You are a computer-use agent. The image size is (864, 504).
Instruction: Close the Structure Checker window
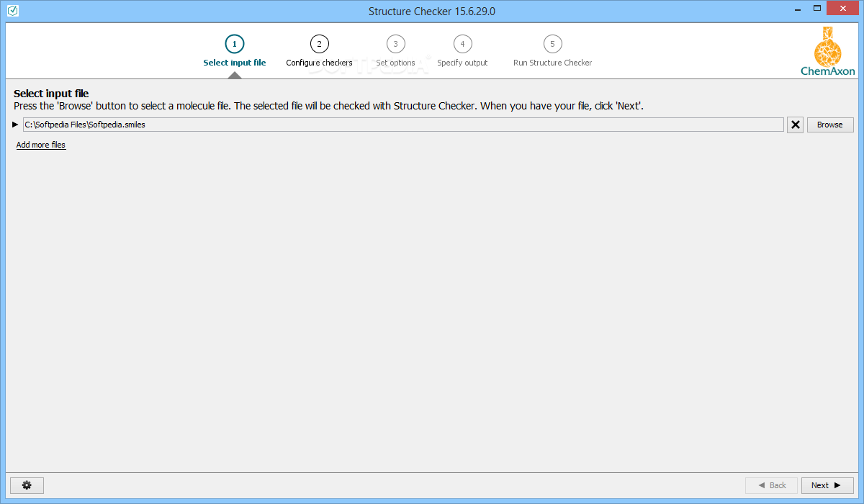coord(843,9)
